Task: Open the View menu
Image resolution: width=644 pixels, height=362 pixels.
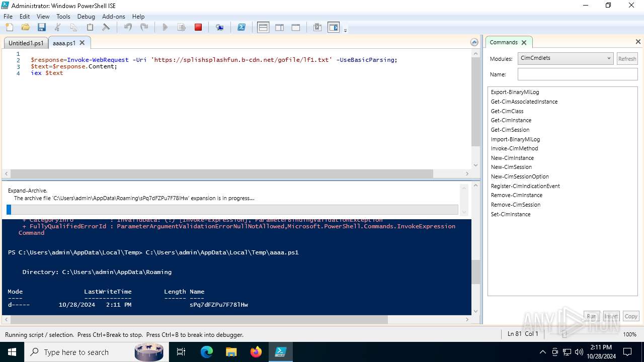Action: point(43,17)
